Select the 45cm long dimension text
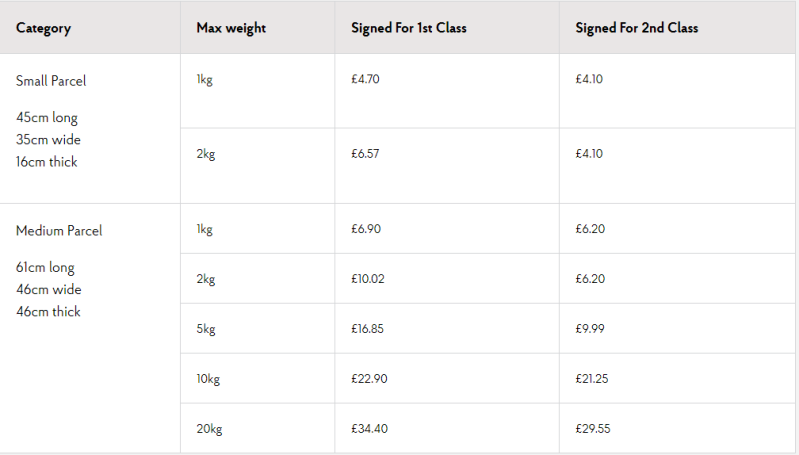Viewport: 799px width, 455px height. (x=46, y=118)
